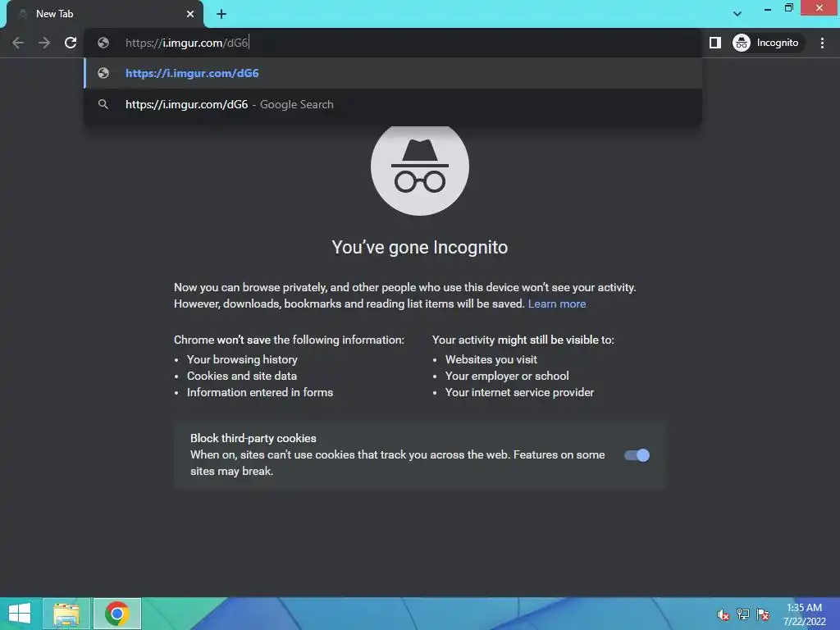This screenshot has height=630, width=840.
Task: Select the https://i.imgur.com/dG6 URL suggestion
Action: click(x=393, y=73)
